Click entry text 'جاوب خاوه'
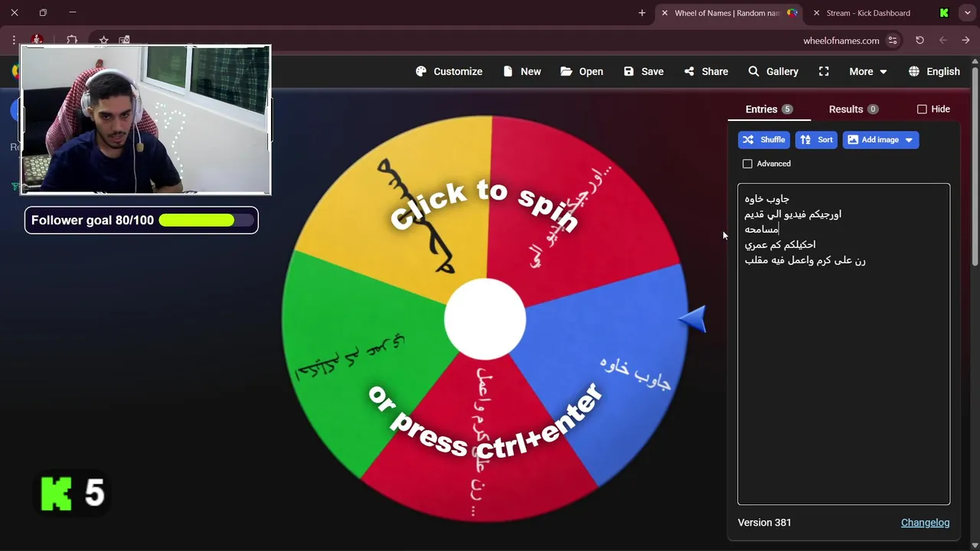The image size is (980, 551). [x=767, y=199]
